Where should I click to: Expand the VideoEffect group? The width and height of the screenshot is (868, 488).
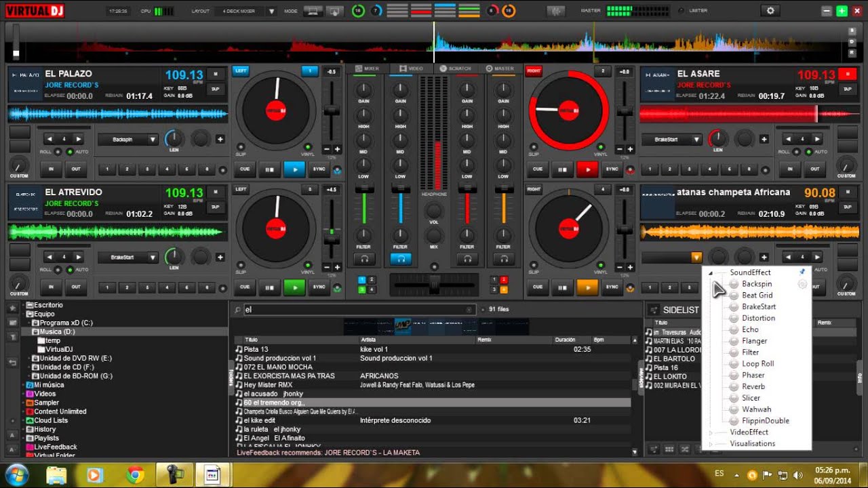[x=710, y=432]
